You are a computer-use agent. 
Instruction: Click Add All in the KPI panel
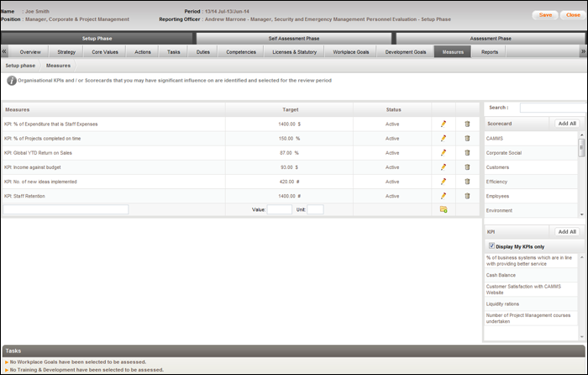pyautogui.click(x=567, y=231)
